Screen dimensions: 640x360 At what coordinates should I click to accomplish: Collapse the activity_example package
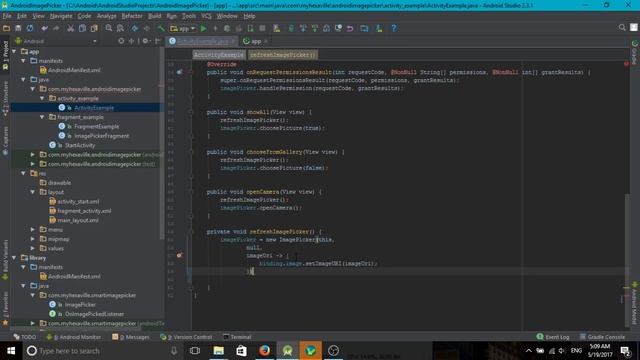(42, 98)
